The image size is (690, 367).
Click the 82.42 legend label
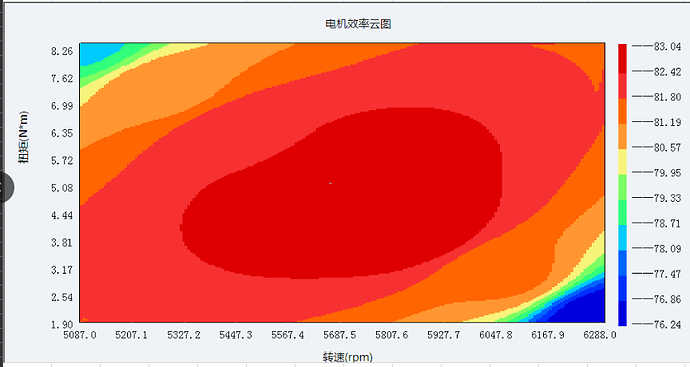coord(667,72)
